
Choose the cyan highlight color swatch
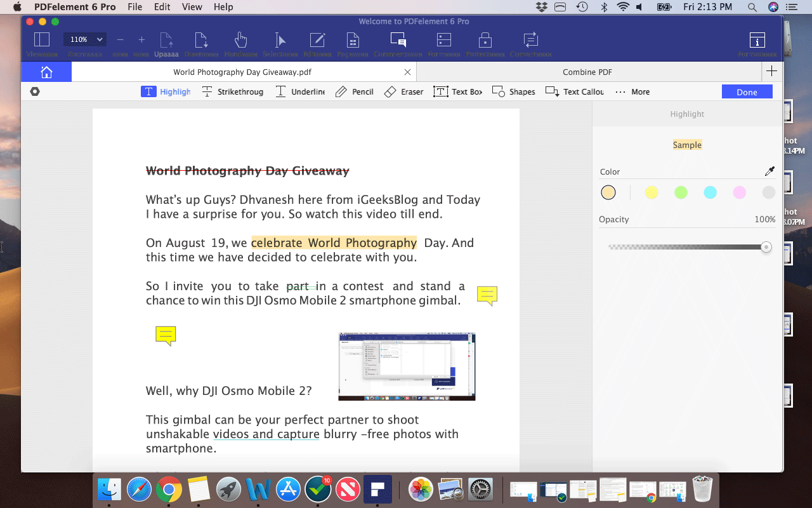(710, 192)
